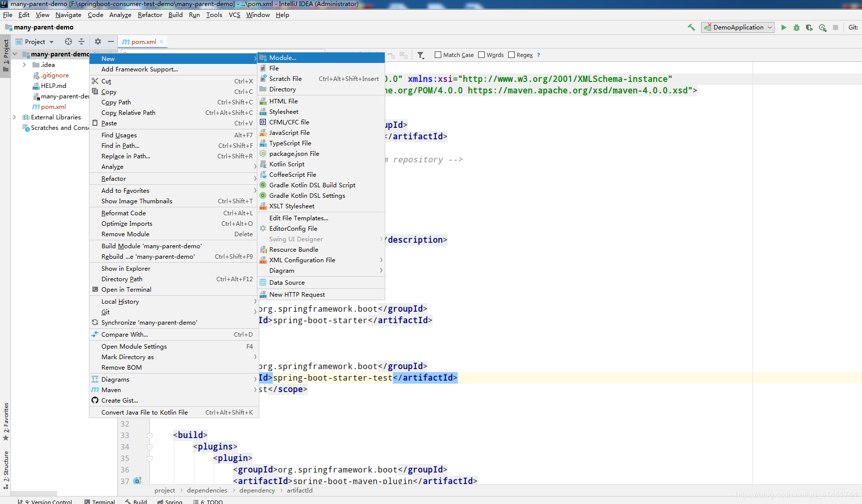Expand External Libraries node
This screenshot has width=862, height=504.
[x=14, y=117]
